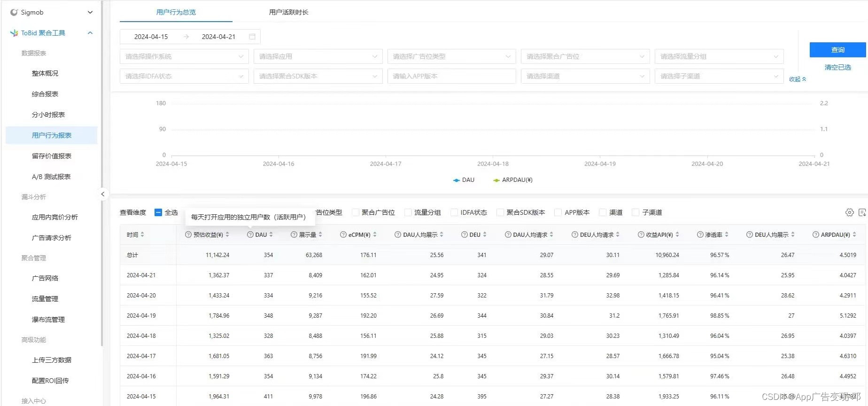Expand the Sigmob sidebar section
This screenshot has width=868, height=406.
pos(90,12)
